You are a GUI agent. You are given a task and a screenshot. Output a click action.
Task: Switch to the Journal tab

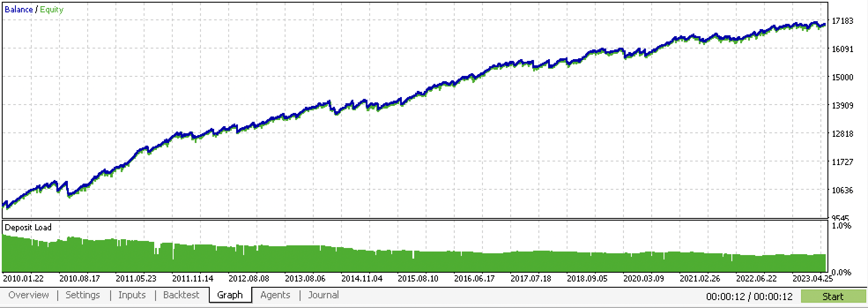coord(323,295)
